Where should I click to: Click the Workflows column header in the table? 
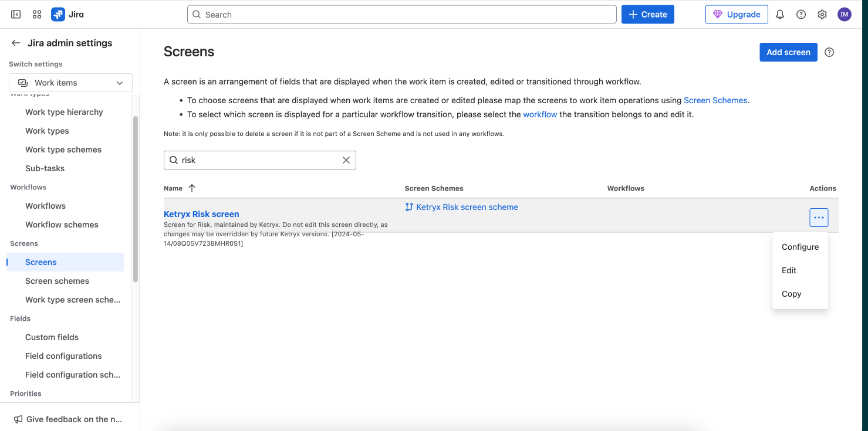click(x=626, y=188)
